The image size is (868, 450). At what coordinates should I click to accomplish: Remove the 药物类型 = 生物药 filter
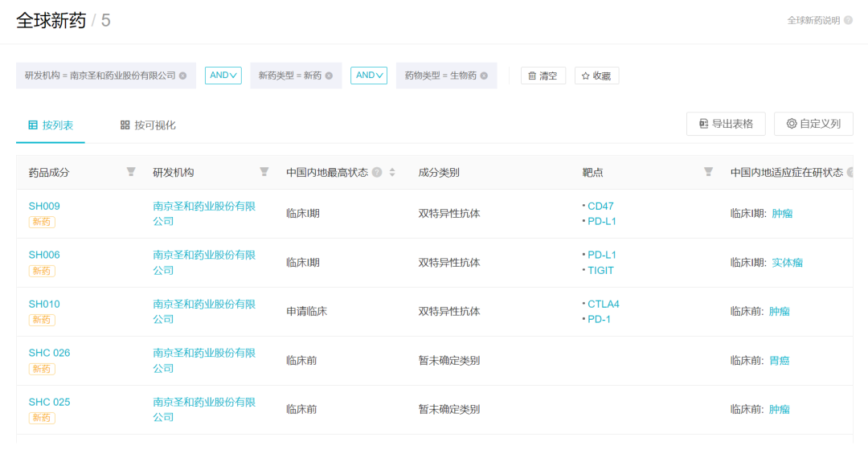point(484,76)
